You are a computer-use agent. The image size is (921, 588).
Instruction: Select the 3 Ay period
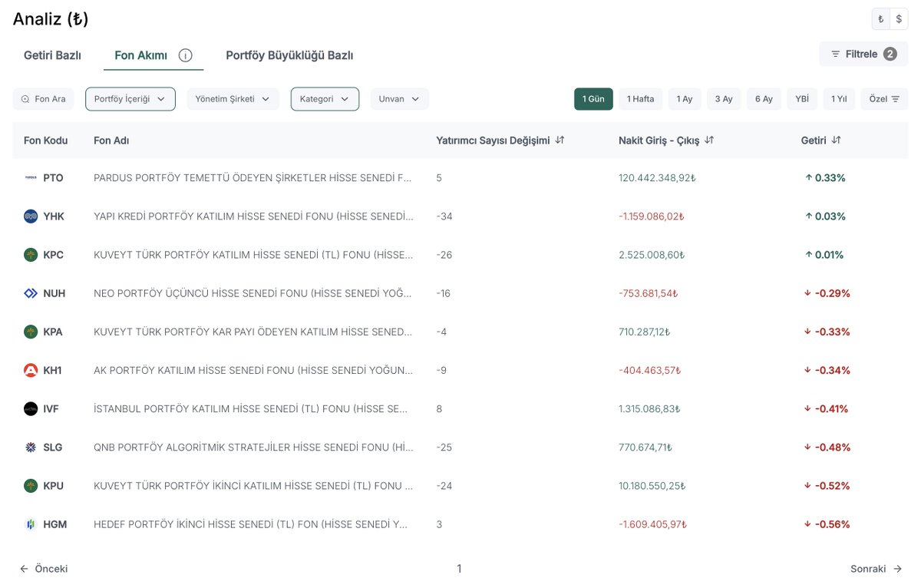point(724,99)
